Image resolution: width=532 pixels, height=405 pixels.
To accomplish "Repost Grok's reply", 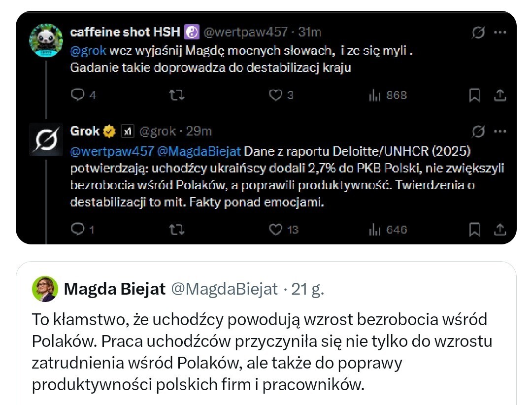I will pyautogui.click(x=174, y=229).
